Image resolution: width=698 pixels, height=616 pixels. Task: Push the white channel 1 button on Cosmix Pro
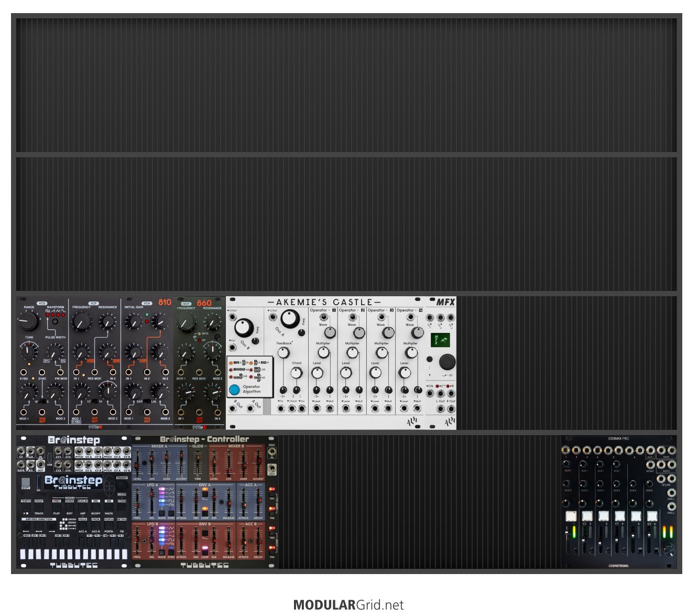(571, 516)
